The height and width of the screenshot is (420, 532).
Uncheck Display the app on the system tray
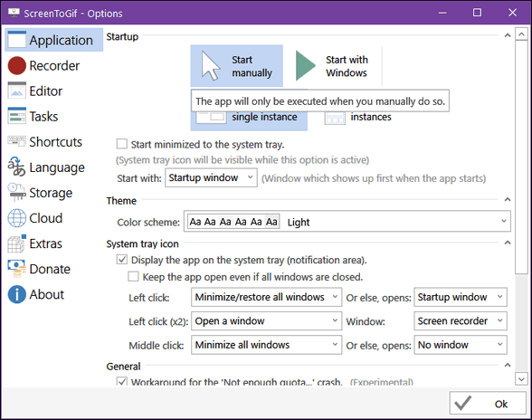122,260
